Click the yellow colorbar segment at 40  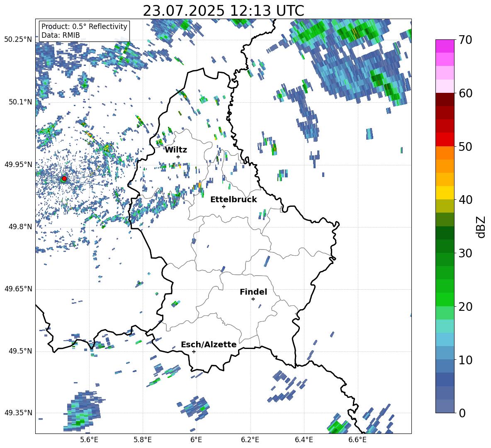click(x=445, y=193)
